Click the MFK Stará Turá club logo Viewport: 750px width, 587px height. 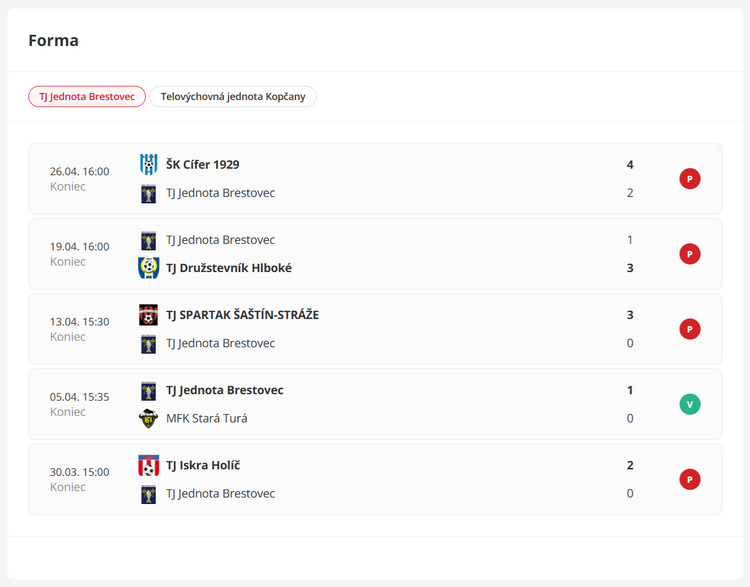point(148,418)
